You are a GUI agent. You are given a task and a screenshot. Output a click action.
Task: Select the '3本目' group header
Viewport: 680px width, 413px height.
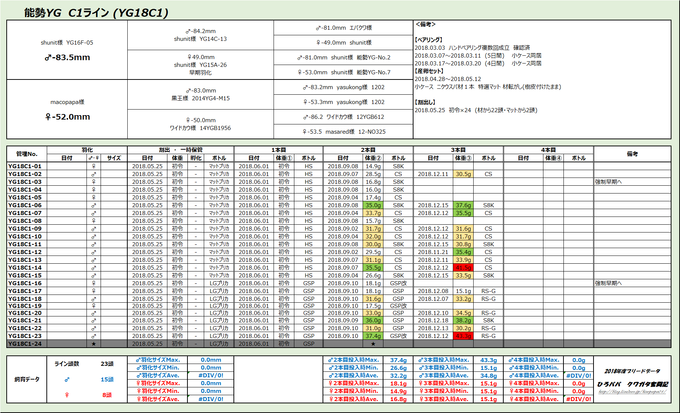[458, 150]
